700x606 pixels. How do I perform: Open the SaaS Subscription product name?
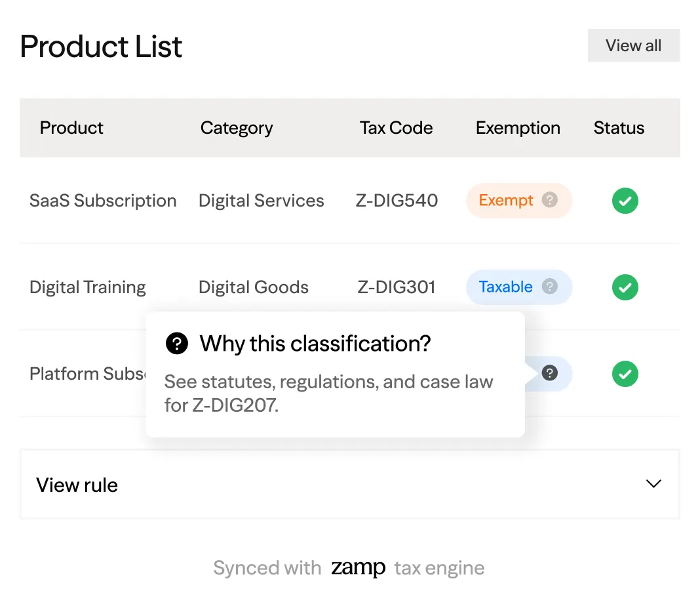pos(103,201)
